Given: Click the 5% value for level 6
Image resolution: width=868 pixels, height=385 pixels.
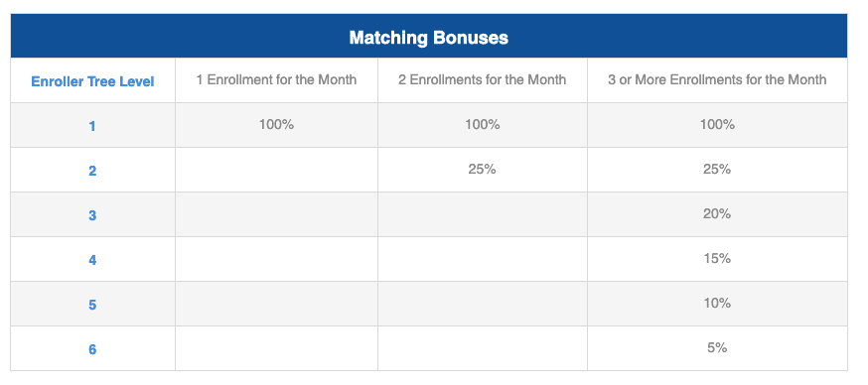Looking at the screenshot, I should click(717, 348).
